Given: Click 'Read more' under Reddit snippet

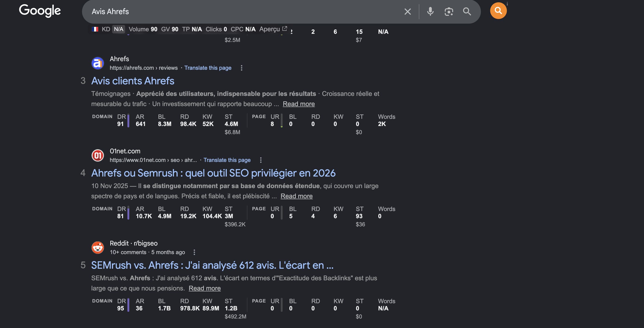Looking at the screenshot, I should point(205,288).
